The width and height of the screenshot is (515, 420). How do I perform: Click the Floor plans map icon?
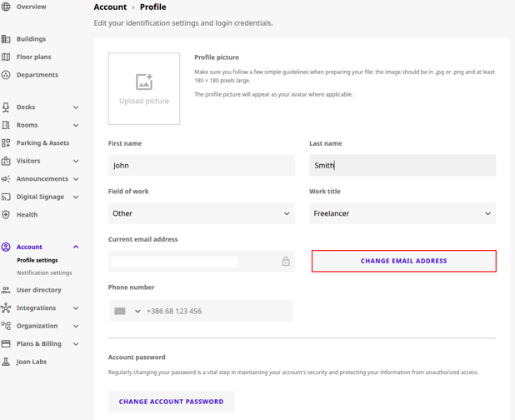pos(6,57)
